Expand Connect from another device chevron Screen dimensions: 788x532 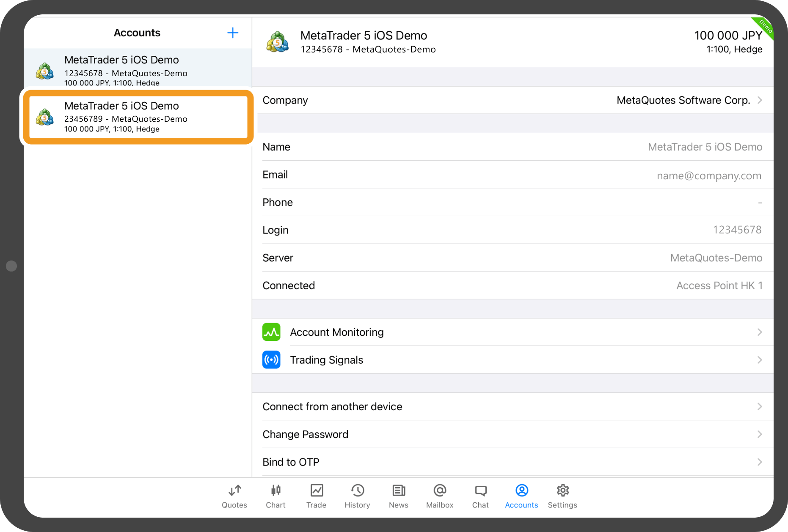[760, 406]
